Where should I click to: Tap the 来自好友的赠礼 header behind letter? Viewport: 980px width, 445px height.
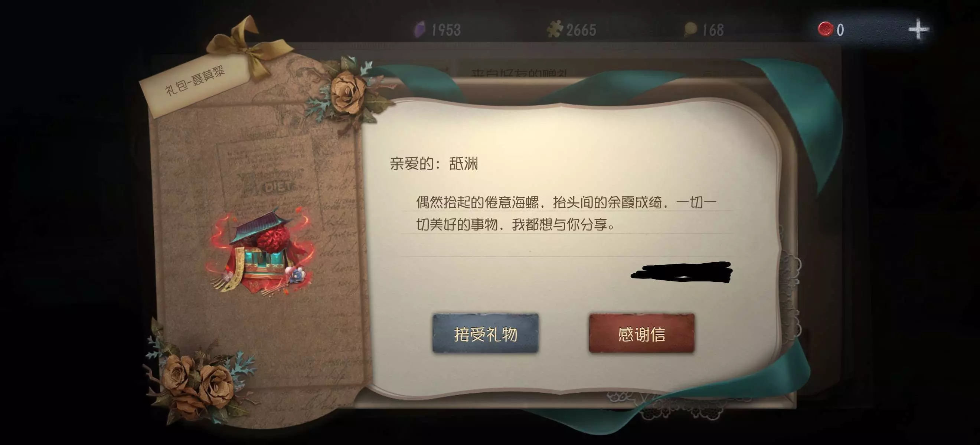pyautogui.click(x=519, y=73)
